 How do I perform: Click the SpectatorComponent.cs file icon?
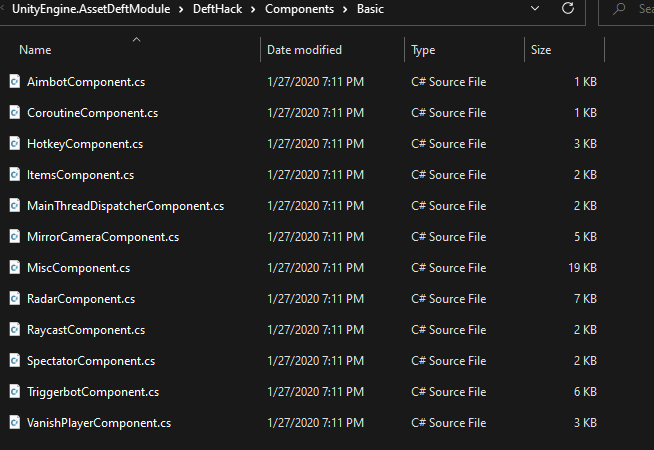click(x=15, y=360)
